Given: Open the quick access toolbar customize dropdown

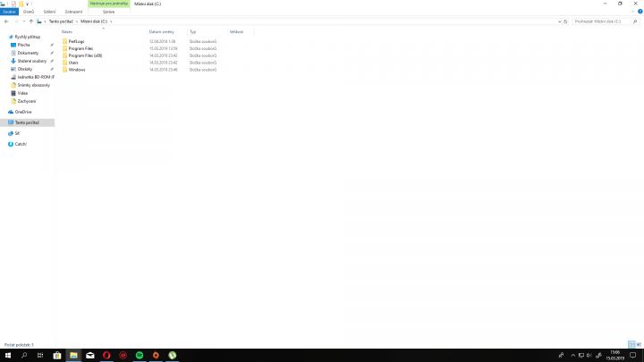Looking at the screenshot, I should [x=28, y=4].
